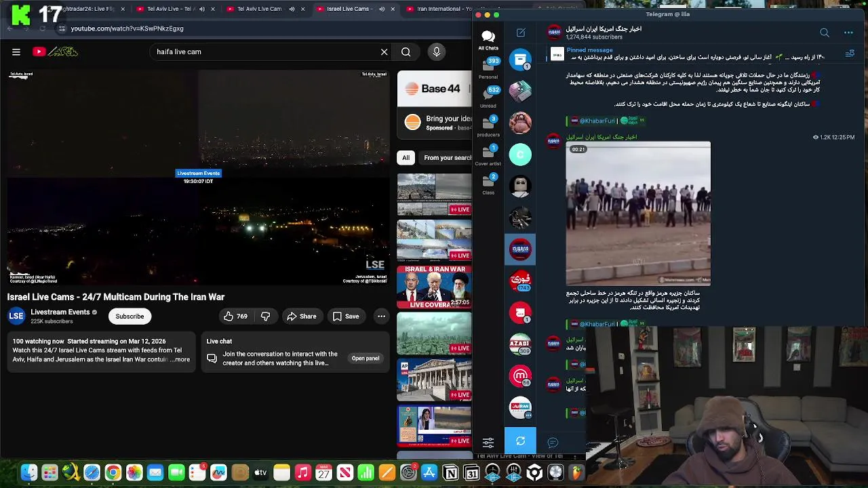
Task: Play the 00:21 video in Telegram
Action: tap(638, 213)
